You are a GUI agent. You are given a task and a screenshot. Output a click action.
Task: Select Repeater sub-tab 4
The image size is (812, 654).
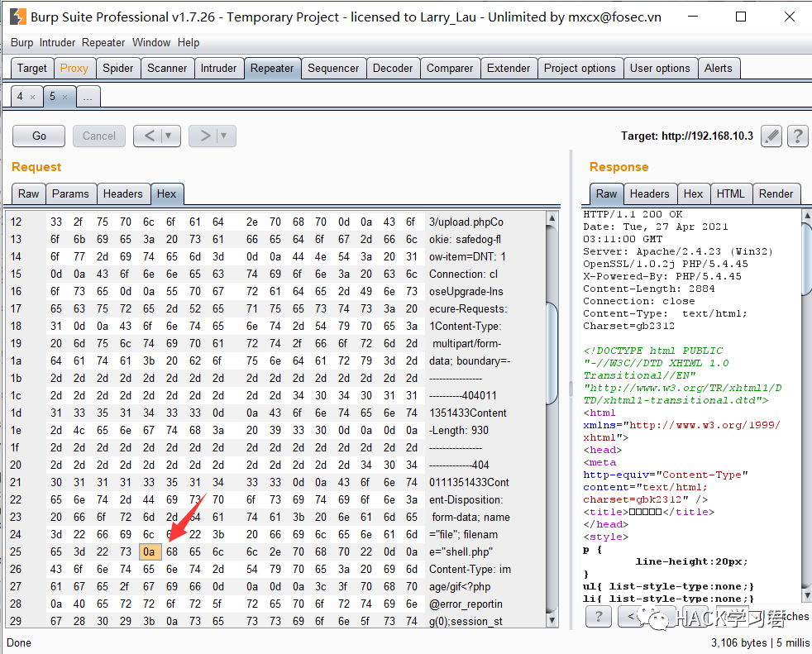tap(20, 96)
